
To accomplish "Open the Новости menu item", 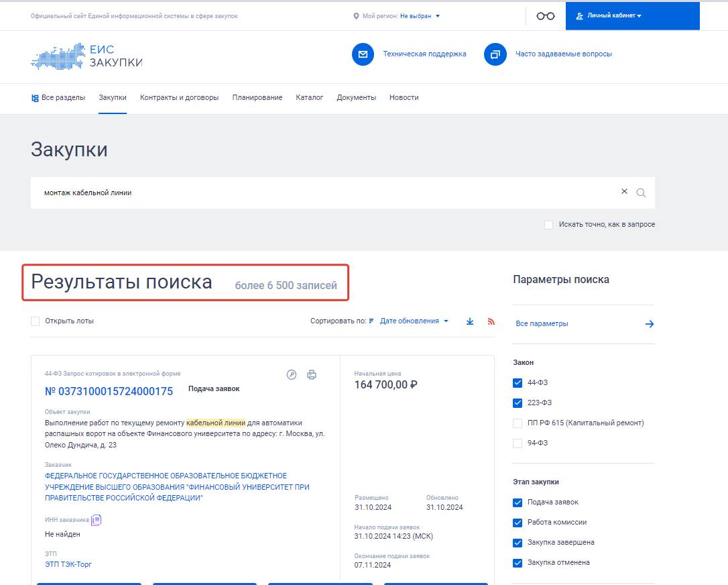I will pyautogui.click(x=404, y=97).
